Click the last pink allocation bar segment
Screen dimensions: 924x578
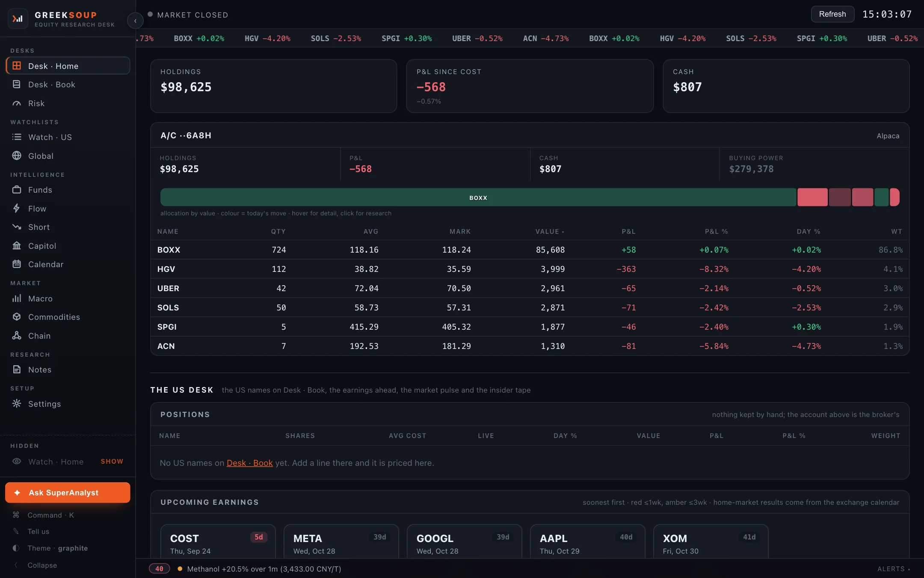coord(894,197)
